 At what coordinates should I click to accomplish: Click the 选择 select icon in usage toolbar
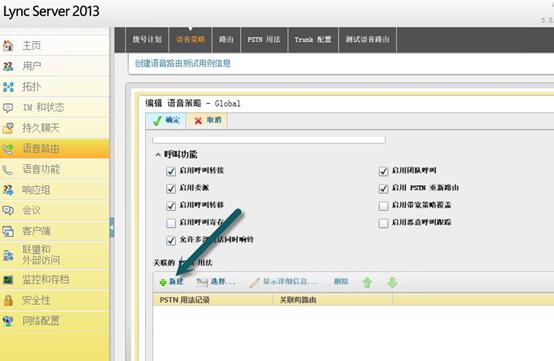202,282
